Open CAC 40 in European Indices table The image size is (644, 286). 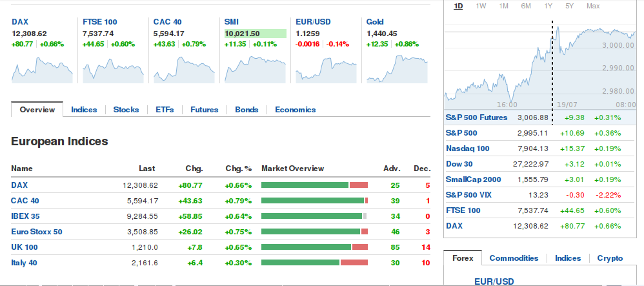click(25, 201)
